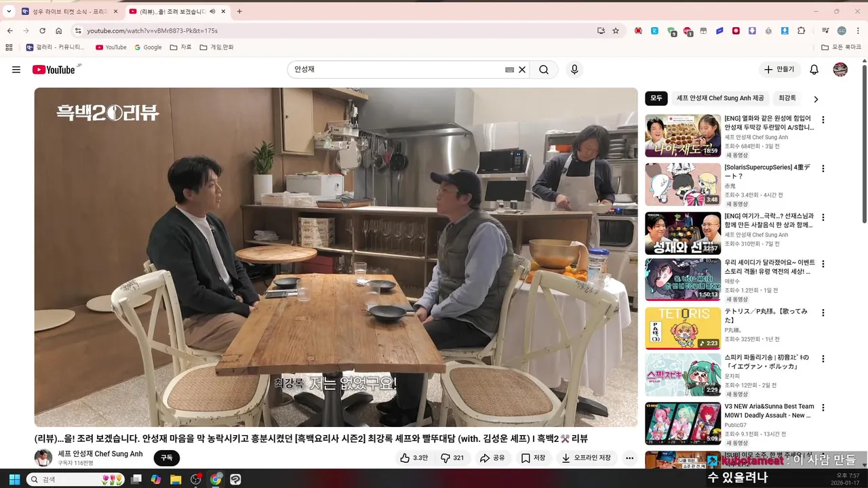868x488 pixels.
Task: Dislike the video with thumbs down
Action: 452,458
